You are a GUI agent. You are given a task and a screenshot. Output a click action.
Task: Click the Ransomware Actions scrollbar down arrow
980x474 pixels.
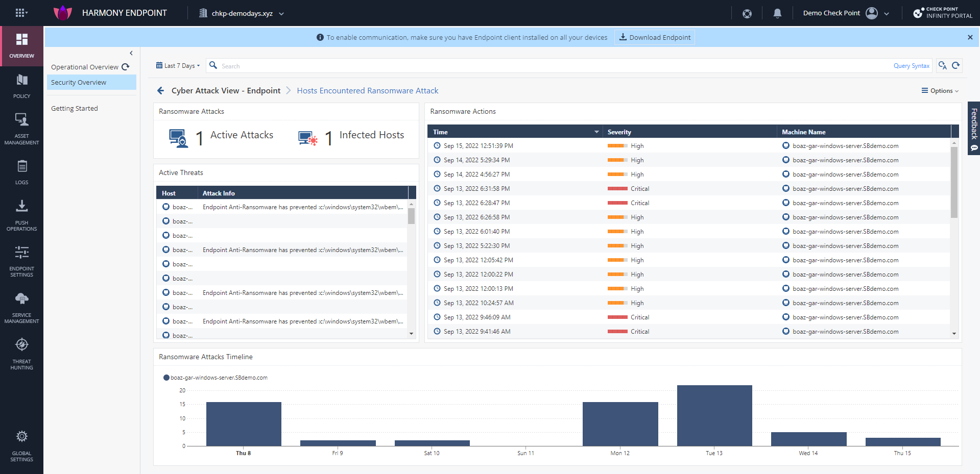pyautogui.click(x=954, y=334)
